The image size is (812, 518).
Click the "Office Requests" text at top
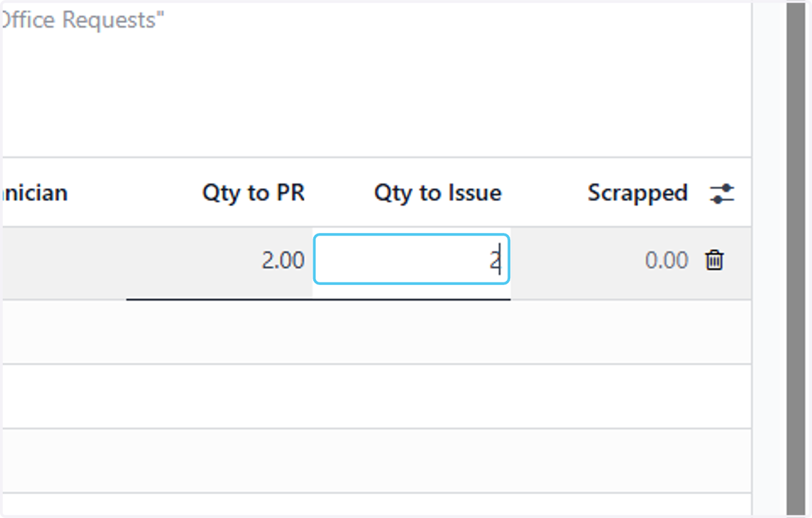click(83, 20)
